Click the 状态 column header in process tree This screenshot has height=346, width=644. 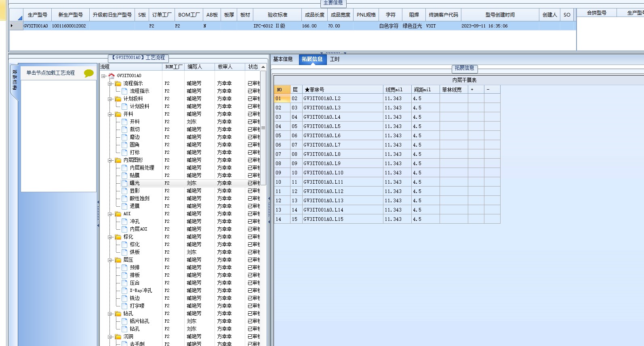point(253,67)
